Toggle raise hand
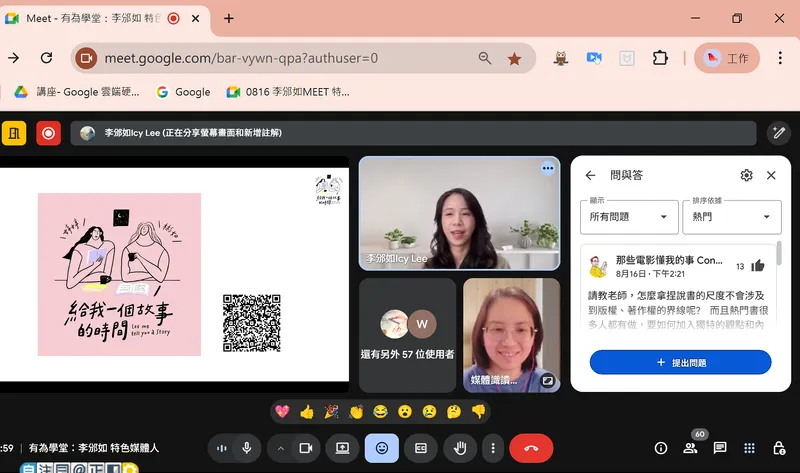The height and width of the screenshot is (473, 800). tap(460, 449)
